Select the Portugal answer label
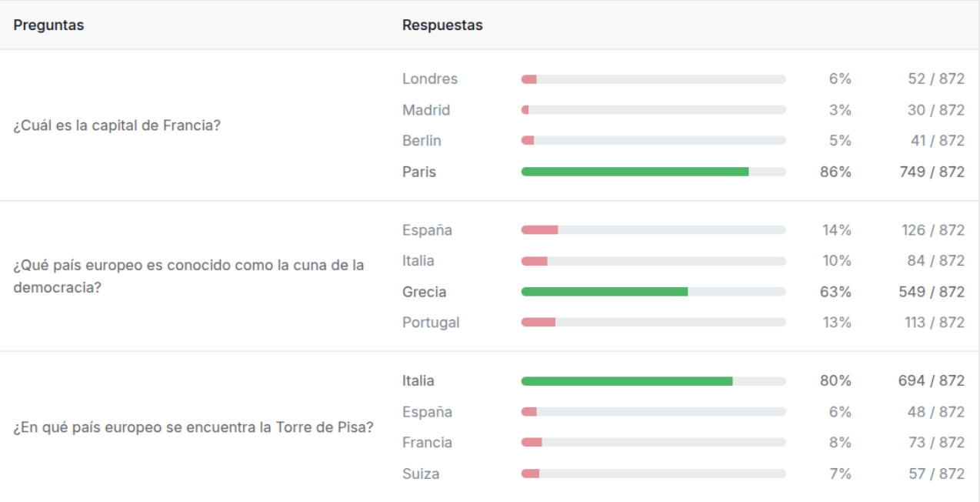Screen dimensions: 980x502 pos(431,323)
